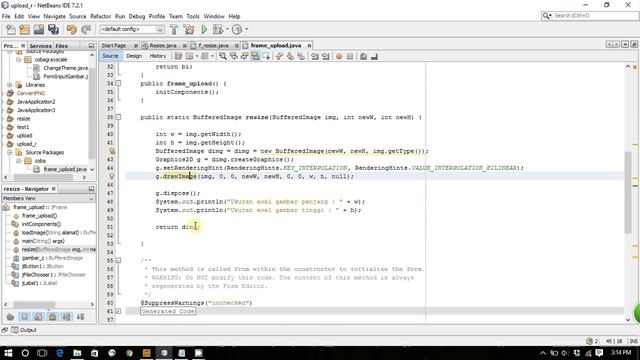This screenshot has height=360, width=640.
Task: Run the project with green play icon
Action: click(204, 29)
